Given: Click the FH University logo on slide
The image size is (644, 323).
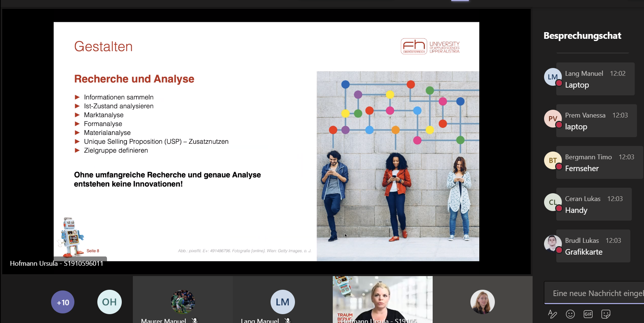Looking at the screenshot, I should pyautogui.click(x=430, y=47).
